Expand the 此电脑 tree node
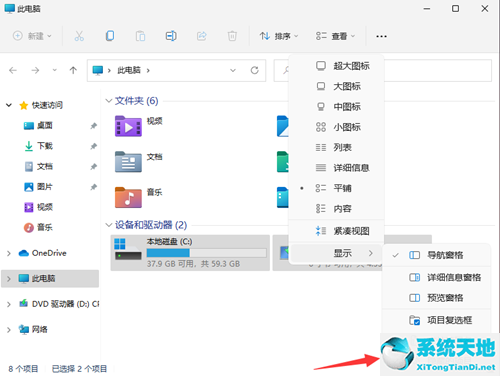Screen dimensions: 500x376 click(x=9, y=279)
